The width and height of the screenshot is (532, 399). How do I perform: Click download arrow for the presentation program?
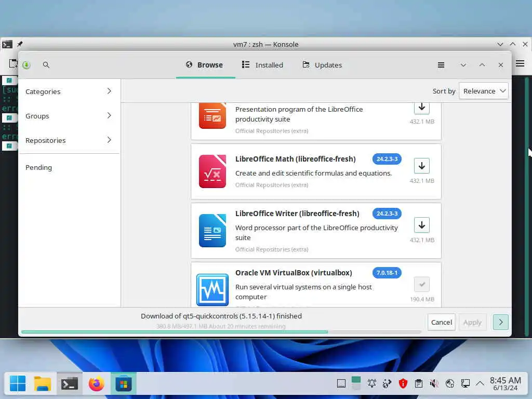click(422, 108)
